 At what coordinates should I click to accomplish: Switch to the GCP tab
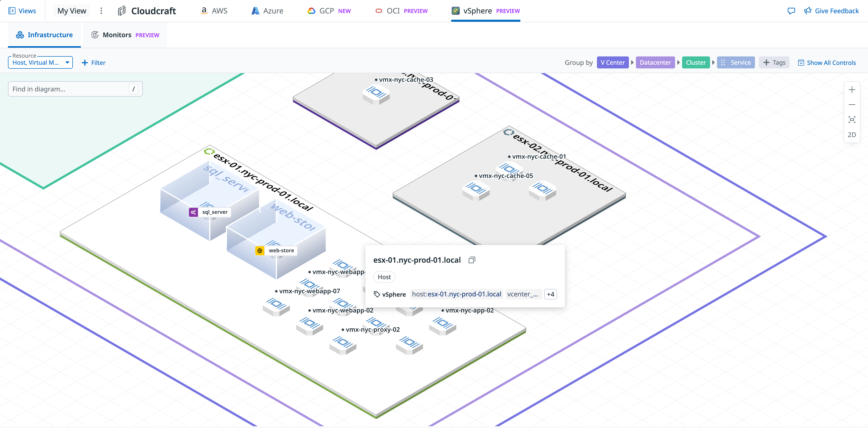pos(329,11)
